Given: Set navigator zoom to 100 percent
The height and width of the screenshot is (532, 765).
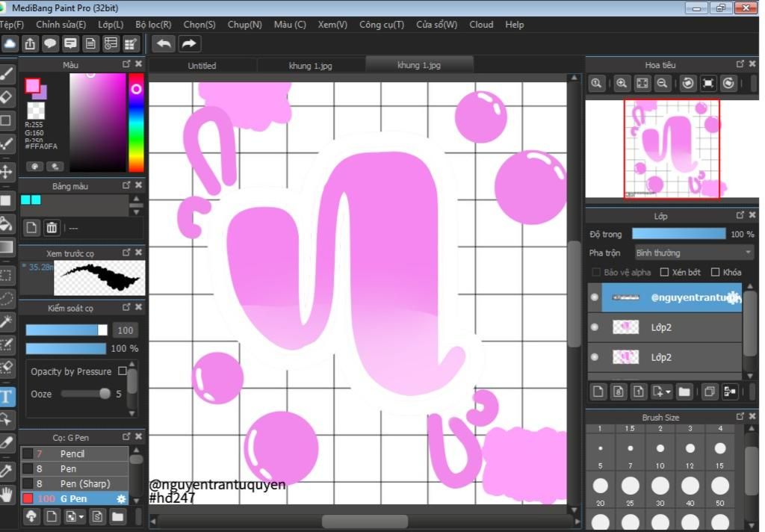Looking at the screenshot, I should pos(596,84).
